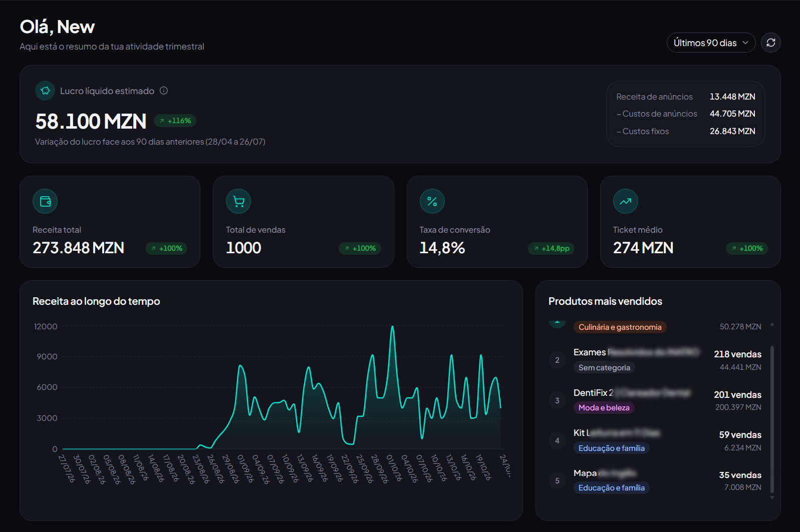Screen dimensions: 800x532
Task: Click the 274 MZN average ticket value
Action: 643,248
